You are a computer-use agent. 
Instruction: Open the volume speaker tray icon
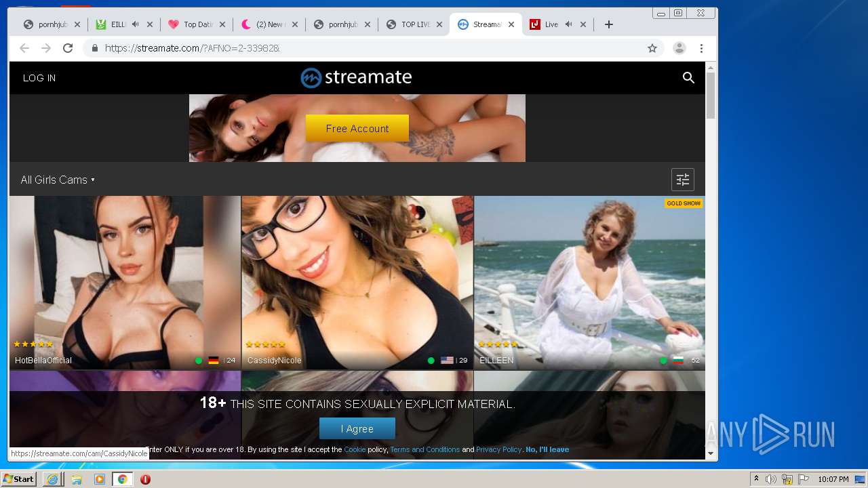point(771,479)
